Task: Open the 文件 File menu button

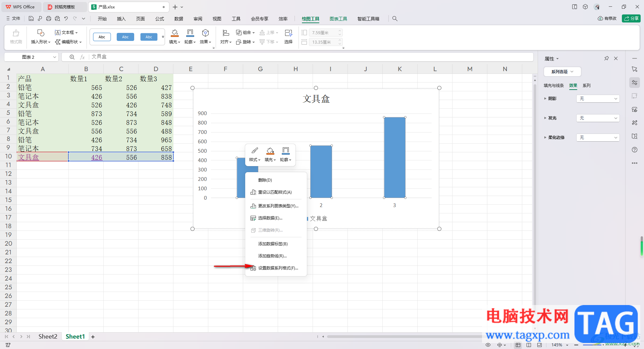Action: [13, 19]
